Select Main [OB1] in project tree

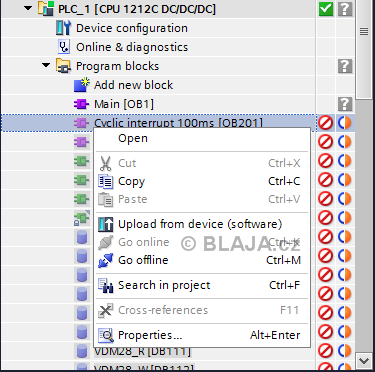click(124, 104)
